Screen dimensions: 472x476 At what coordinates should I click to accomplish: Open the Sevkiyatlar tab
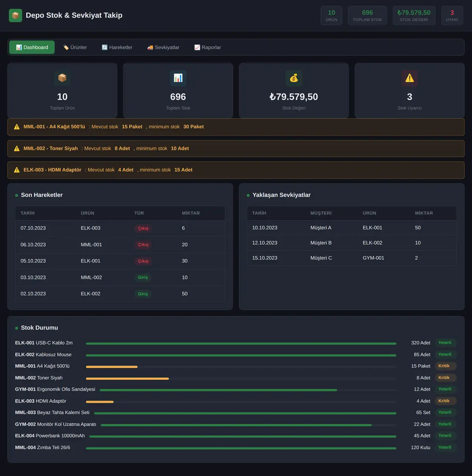point(163,47)
